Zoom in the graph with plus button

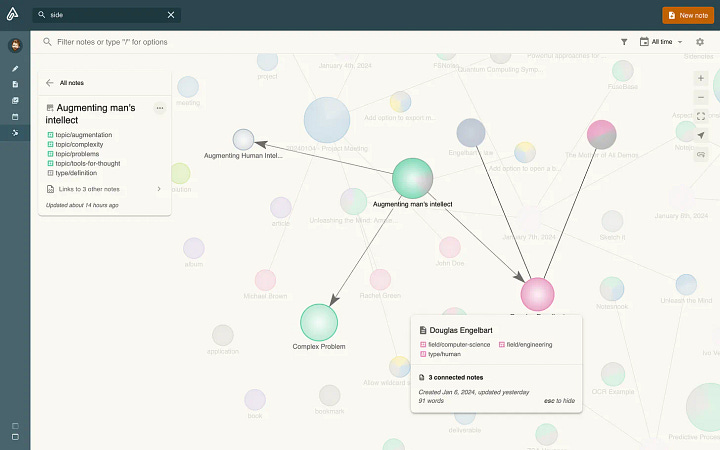pos(701,78)
